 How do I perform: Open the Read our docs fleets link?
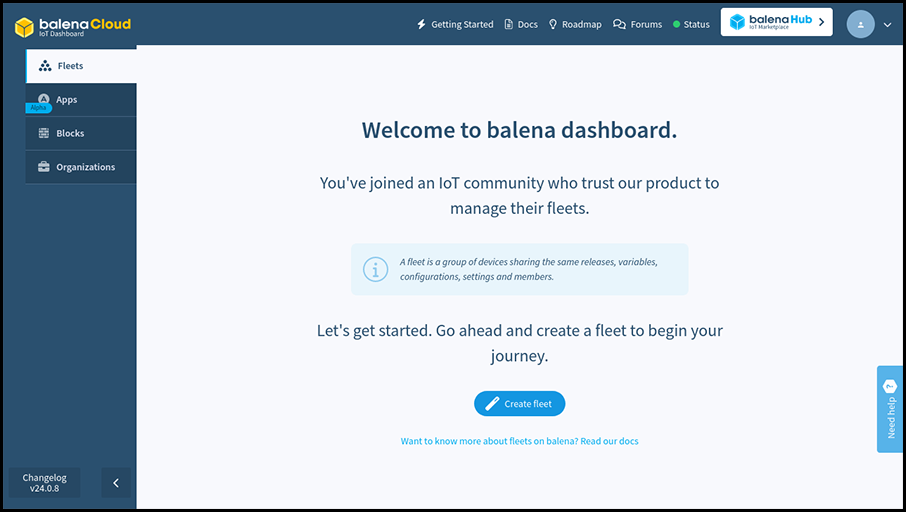coord(519,441)
